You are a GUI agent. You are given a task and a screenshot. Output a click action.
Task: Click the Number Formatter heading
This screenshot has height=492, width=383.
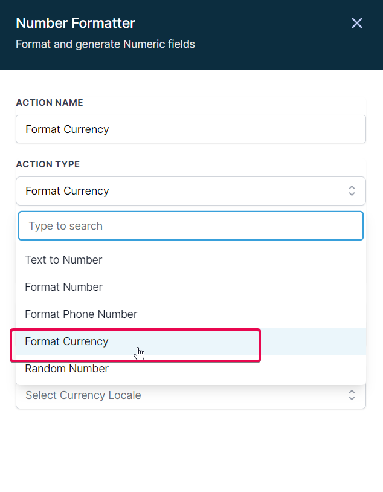coord(75,23)
